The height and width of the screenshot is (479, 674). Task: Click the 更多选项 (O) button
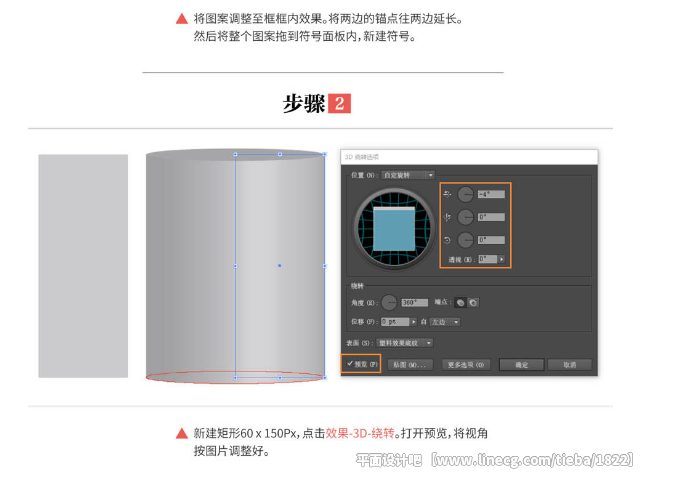466,365
